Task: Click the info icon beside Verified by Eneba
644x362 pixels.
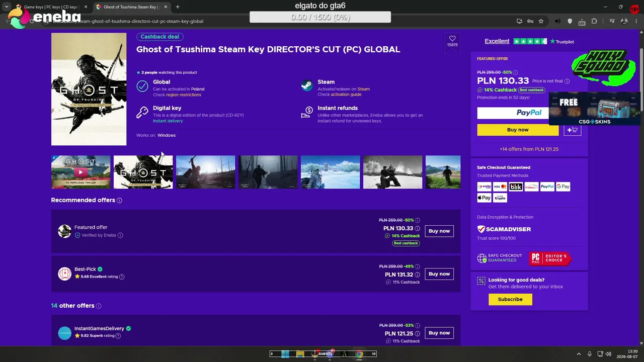Action: pos(120,235)
